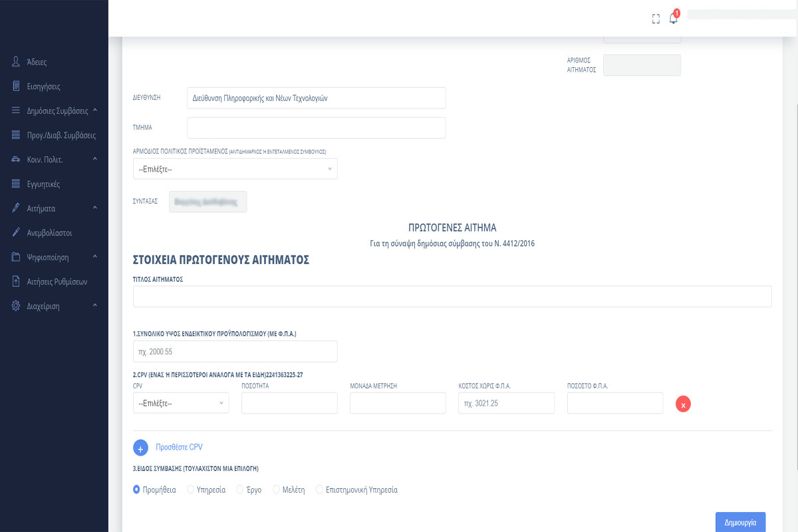Click the blue plus add CPV icon

141,448
